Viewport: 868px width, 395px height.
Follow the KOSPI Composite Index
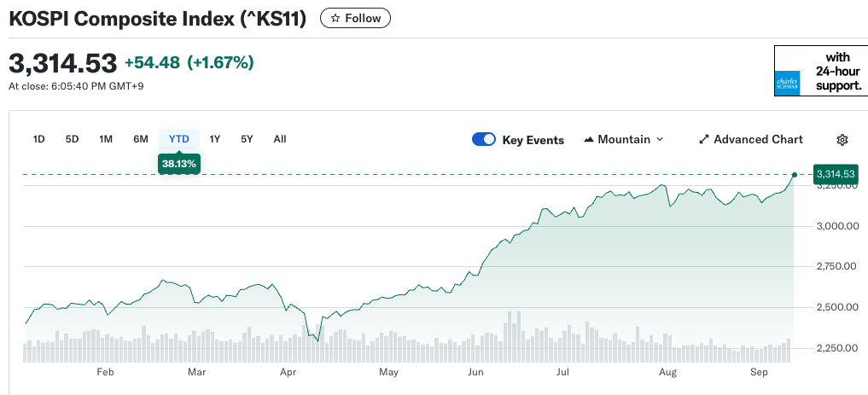pyautogui.click(x=355, y=18)
